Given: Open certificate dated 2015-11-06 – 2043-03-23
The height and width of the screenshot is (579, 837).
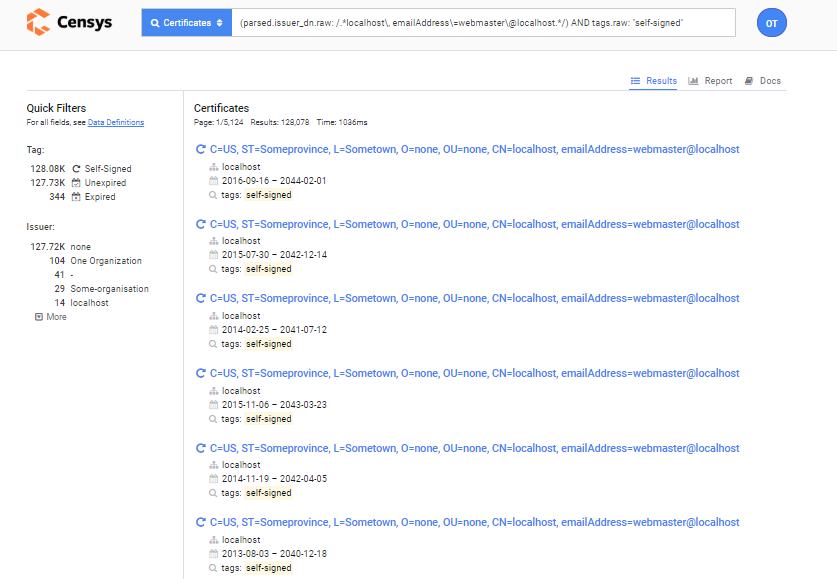Looking at the screenshot, I should click(474, 373).
